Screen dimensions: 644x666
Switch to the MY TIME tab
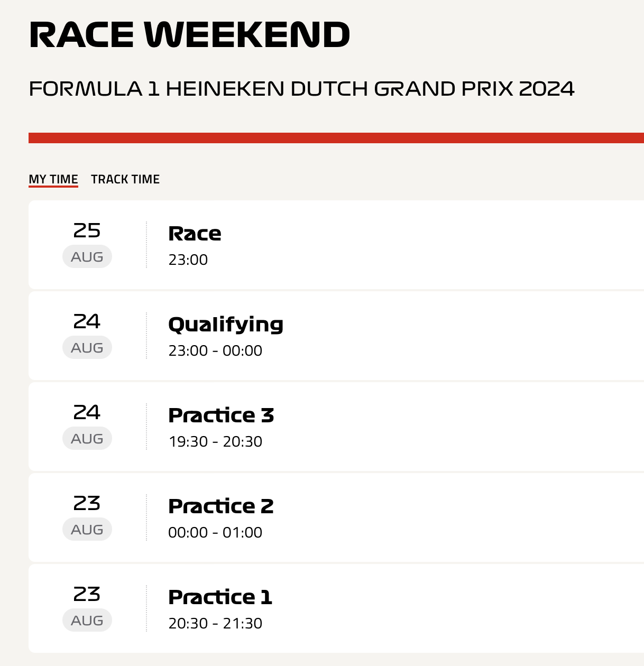click(x=53, y=179)
